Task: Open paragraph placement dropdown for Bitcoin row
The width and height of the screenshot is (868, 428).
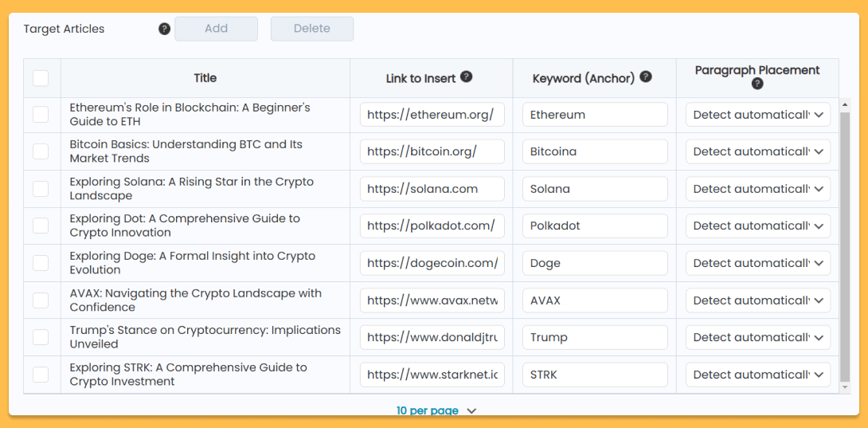Action: tap(758, 151)
